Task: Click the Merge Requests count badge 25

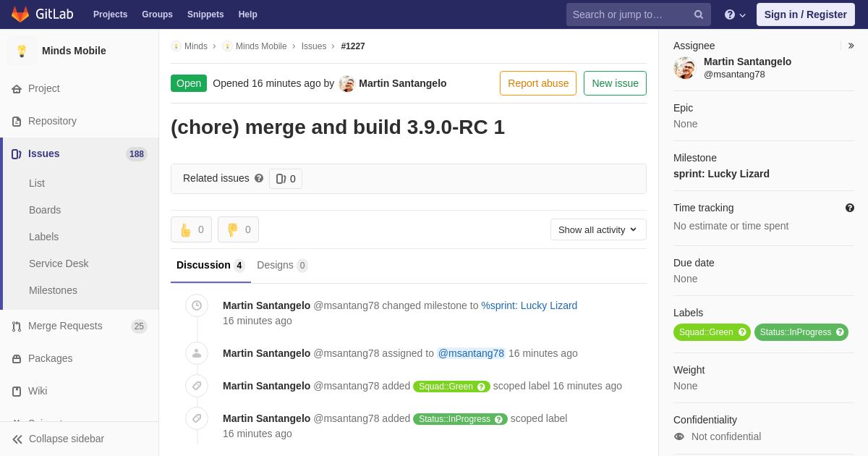Action: (x=139, y=326)
